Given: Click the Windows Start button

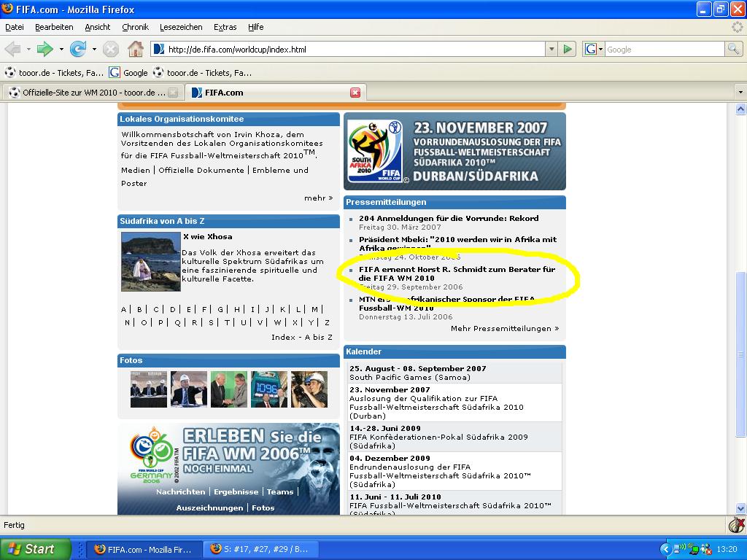Looking at the screenshot, I should pos(35,549).
